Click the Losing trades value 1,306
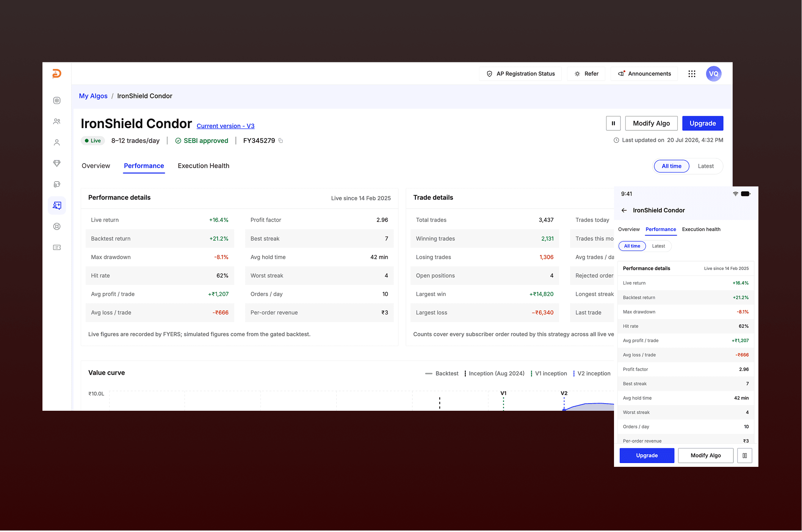This screenshot has height=532, width=802. tap(547, 257)
